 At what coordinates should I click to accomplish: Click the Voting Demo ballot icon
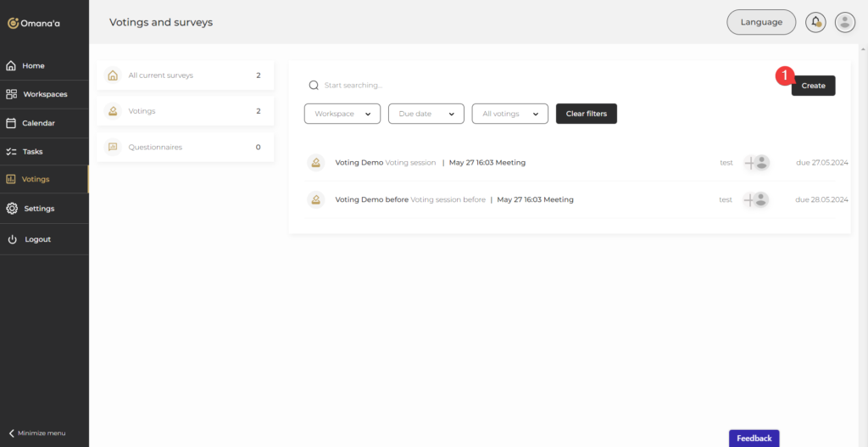[315, 163]
